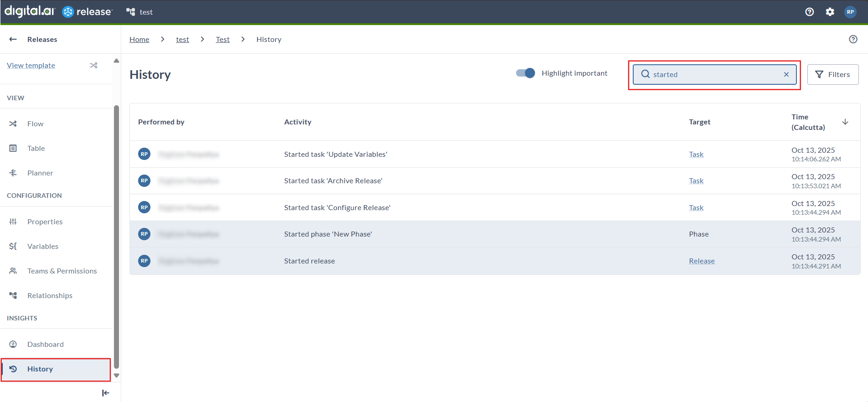This screenshot has width=868, height=402.
Task: Open the Flow view in sidebar
Action: pyautogui.click(x=35, y=124)
